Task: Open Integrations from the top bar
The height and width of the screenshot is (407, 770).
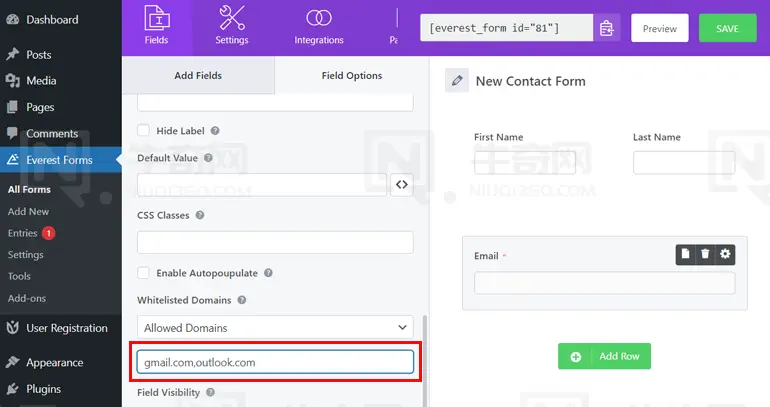Action: click(x=319, y=27)
